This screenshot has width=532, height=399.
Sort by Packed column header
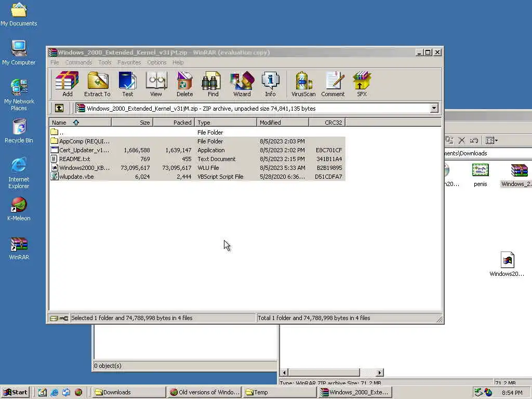pos(174,123)
